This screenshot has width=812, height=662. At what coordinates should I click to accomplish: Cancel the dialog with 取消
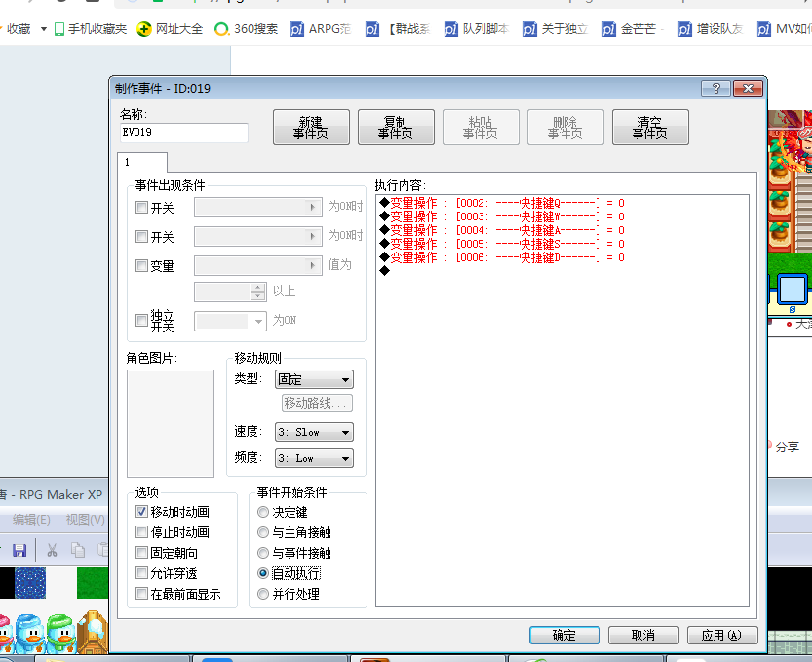click(643, 635)
